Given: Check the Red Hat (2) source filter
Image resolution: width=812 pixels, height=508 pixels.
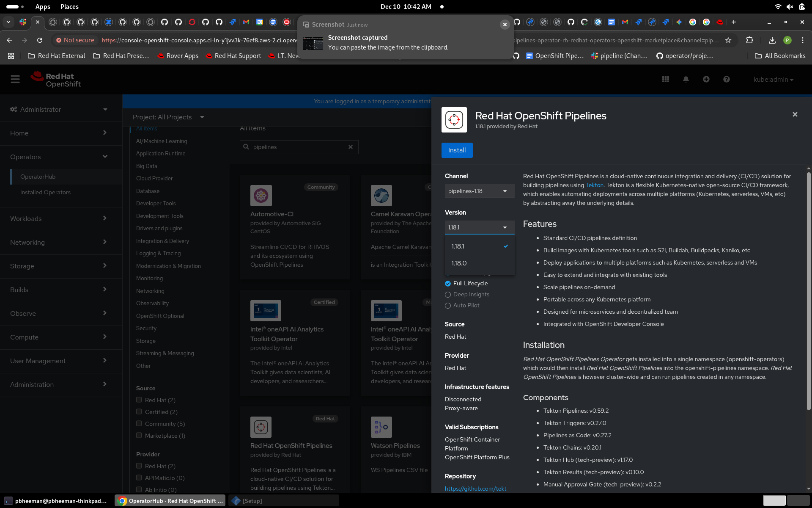Looking at the screenshot, I should (139, 400).
